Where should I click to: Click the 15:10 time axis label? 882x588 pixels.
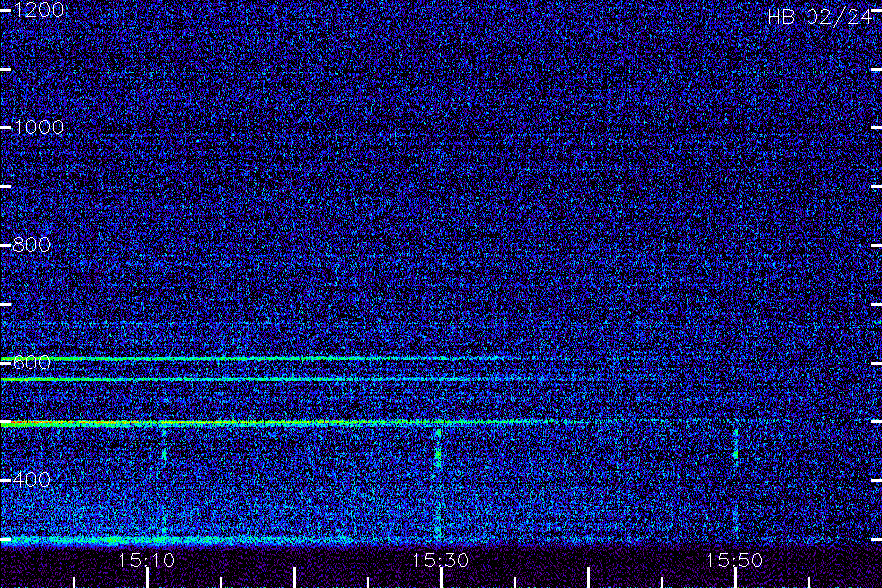(146, 561)
